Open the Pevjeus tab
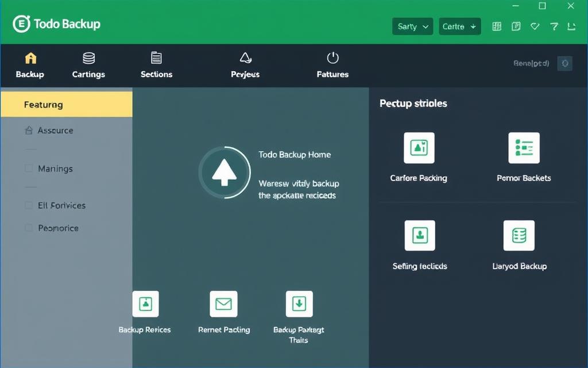The height and width of the screenshot is (368, 588). [x=245, y=66]
